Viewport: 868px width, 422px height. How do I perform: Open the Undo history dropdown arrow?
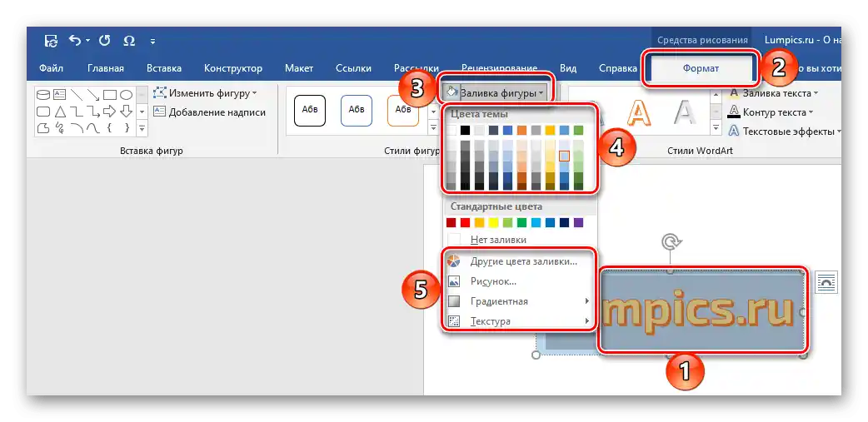(x=87, y=41)
